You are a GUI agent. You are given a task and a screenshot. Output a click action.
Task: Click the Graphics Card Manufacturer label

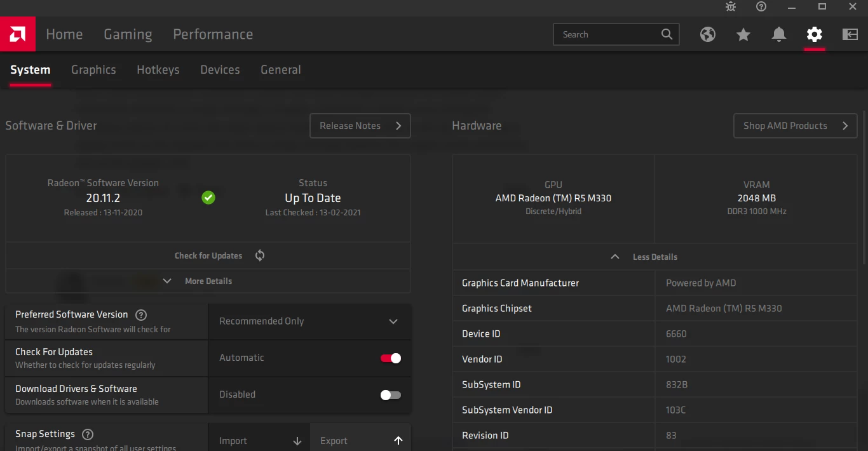click(x=520, y=283)
